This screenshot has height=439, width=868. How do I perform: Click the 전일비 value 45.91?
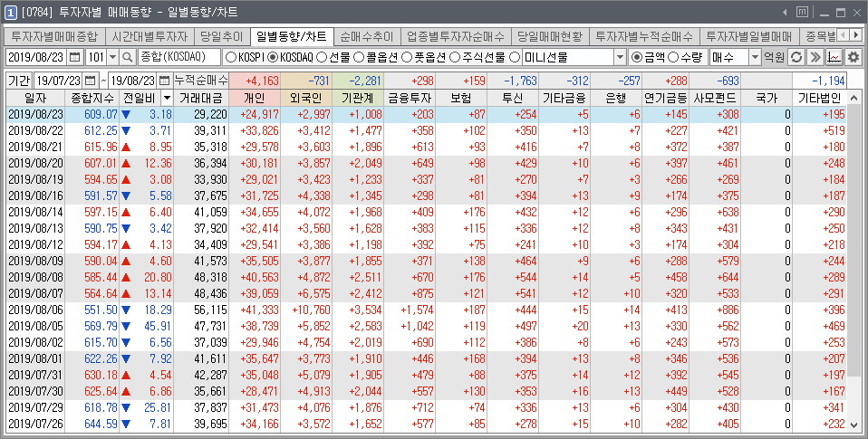[158, 326]
